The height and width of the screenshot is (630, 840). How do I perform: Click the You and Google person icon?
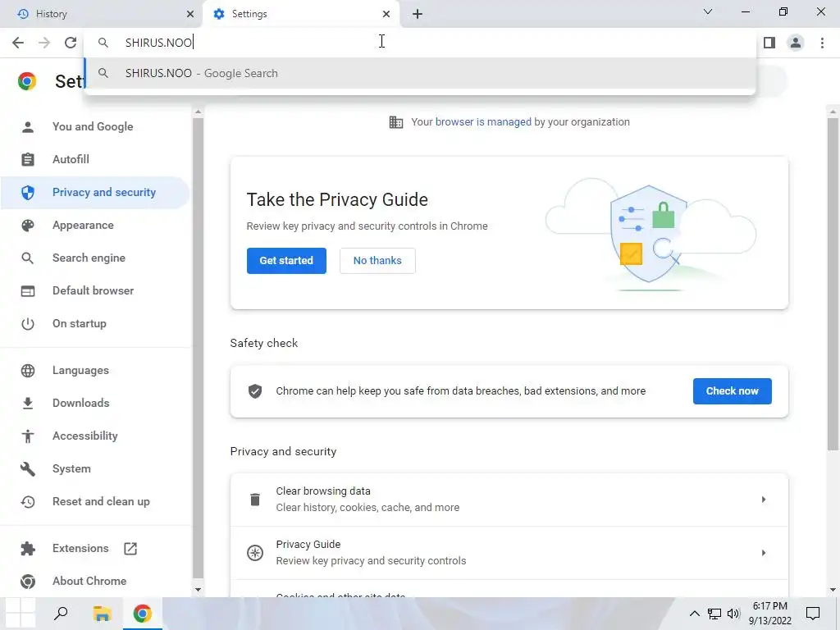28,127
